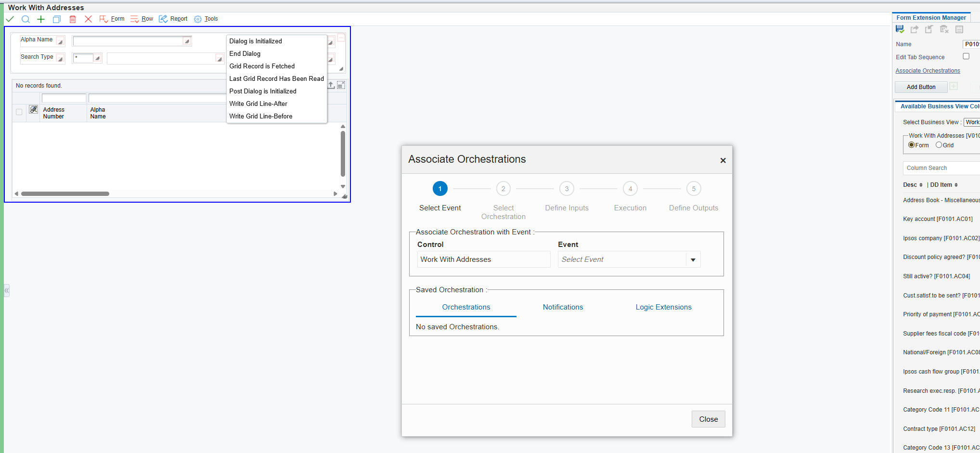This screenshot has height=453, width=980.
Task: Click the delete extension icon in Form Extension Manager
Action: click(x=944, y=29)
